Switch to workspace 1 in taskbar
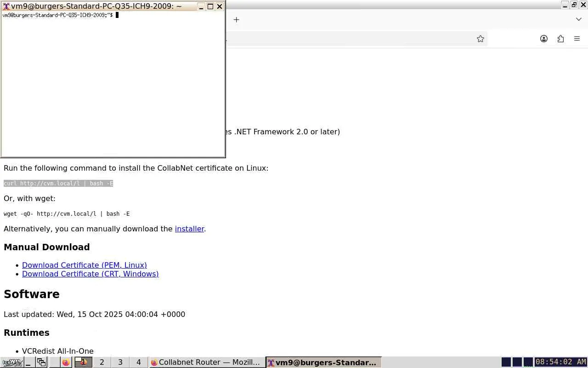This screenshot has width=588, height=368. tap(84, 362)
